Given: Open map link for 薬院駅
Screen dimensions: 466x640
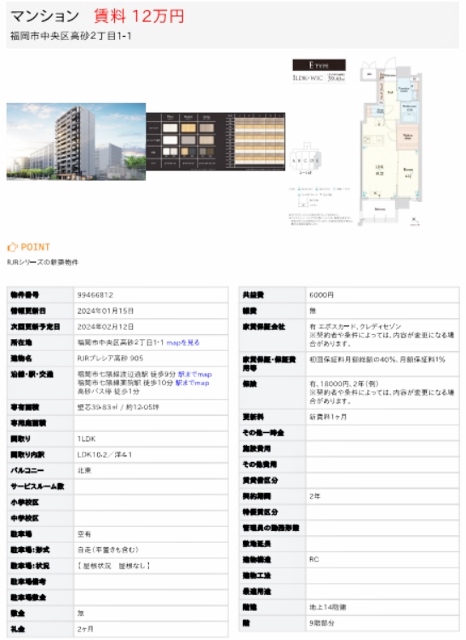Looking at the screenshot, I should (x=192, y=382).
